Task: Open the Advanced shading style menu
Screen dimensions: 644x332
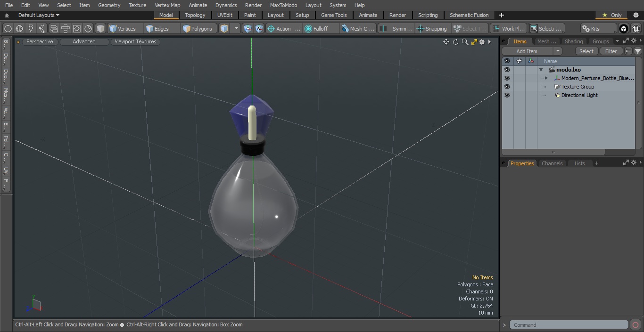Action: coord(84,41)
